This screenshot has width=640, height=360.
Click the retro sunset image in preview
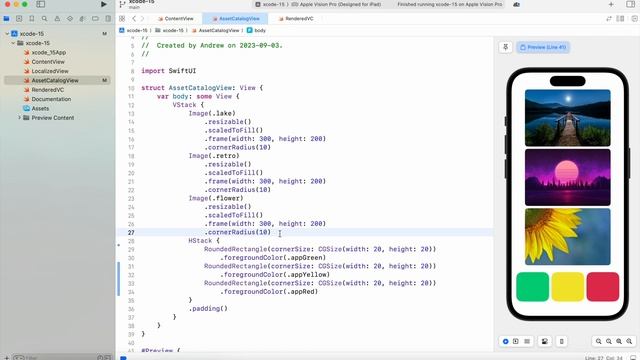pyautogui.click(x=568, y=177)
